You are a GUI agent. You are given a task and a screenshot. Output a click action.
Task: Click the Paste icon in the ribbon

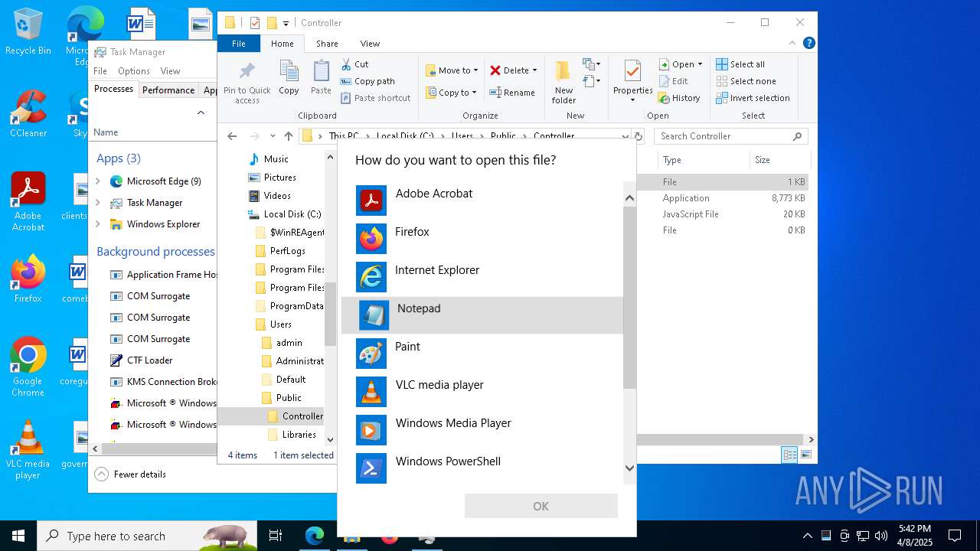coord(321,78)
